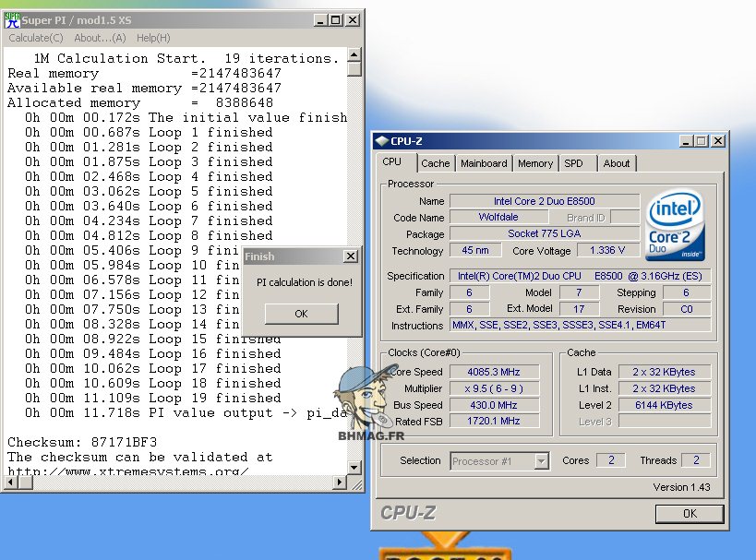Click the L1 Data value 2 x 32 KBytes
Screen dimensions: 756x560
click(x=664, y=372)
